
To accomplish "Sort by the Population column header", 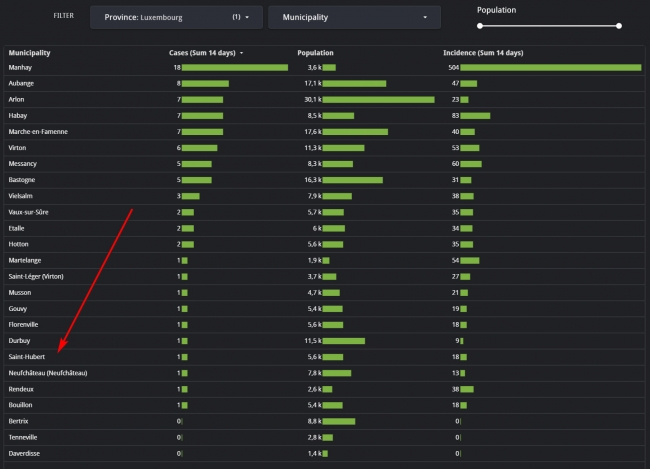I will click(315, 53).
